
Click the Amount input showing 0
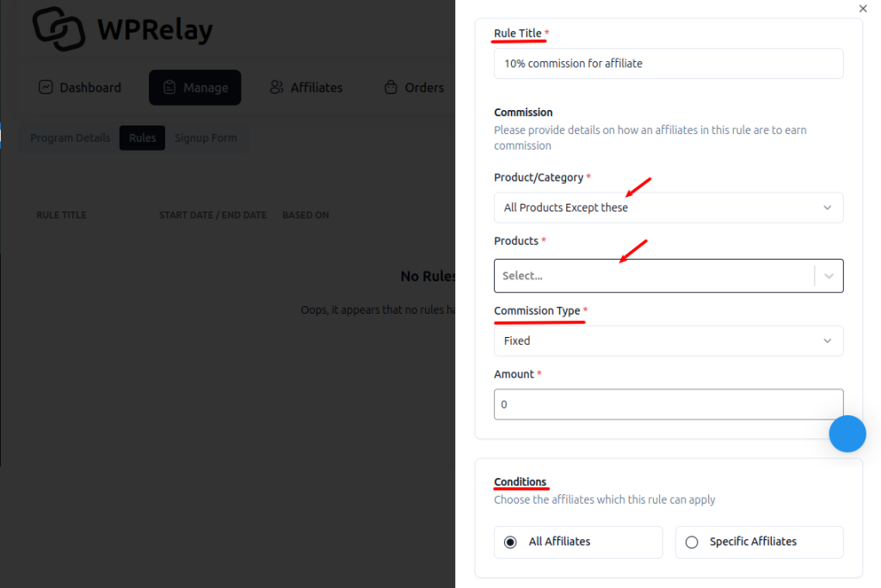click(668, 404)
